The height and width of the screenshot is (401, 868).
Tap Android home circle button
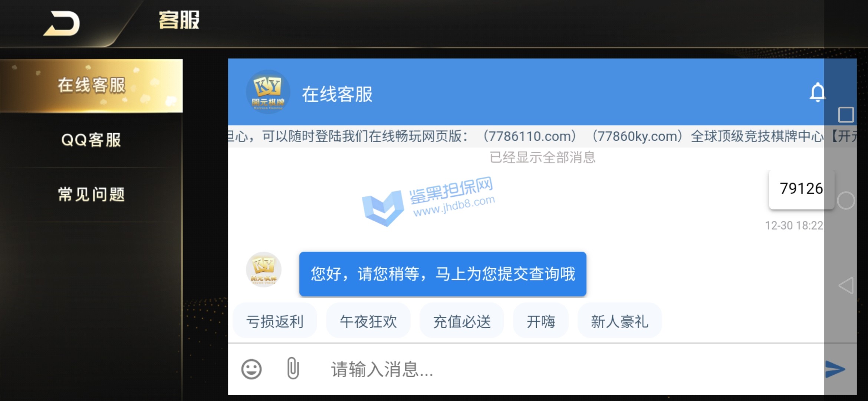tap(846, 200)
